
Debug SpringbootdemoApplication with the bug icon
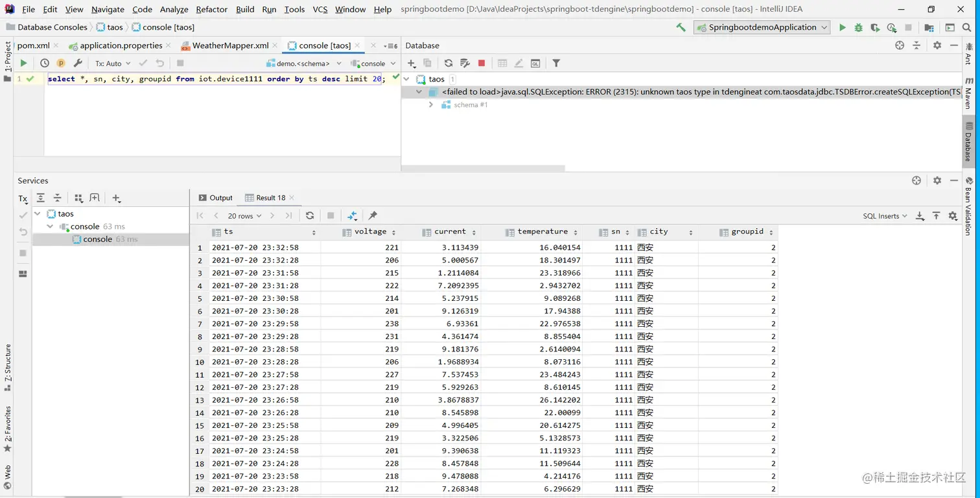[858, 27]
